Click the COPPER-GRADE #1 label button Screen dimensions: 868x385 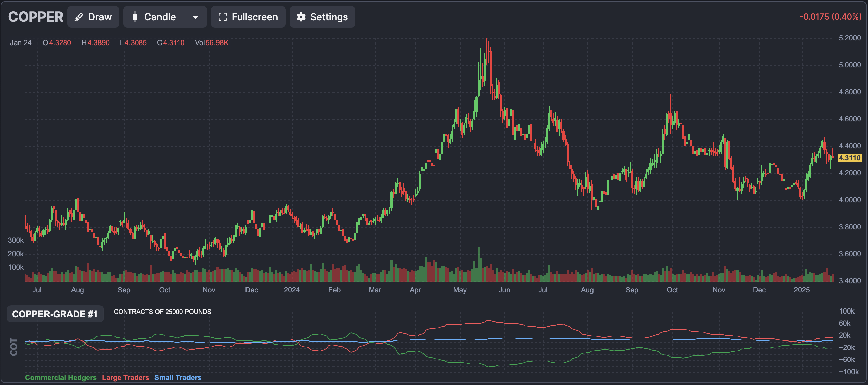[55, 314]
